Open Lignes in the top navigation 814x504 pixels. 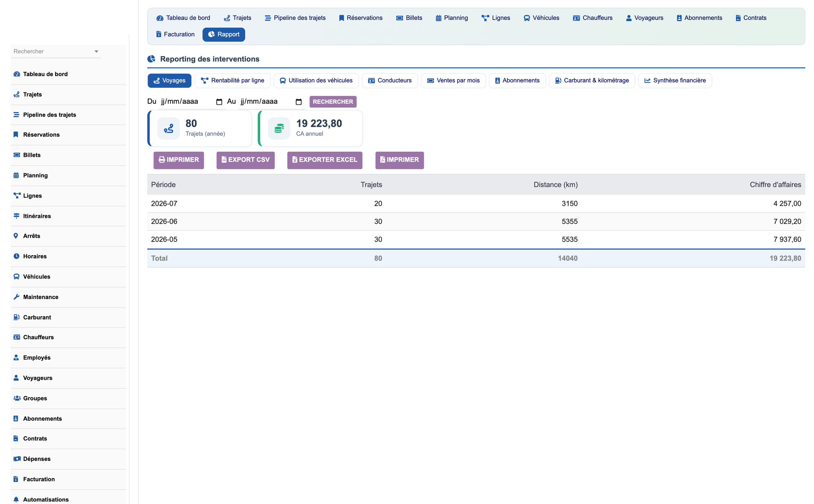(x=496, y=18)
